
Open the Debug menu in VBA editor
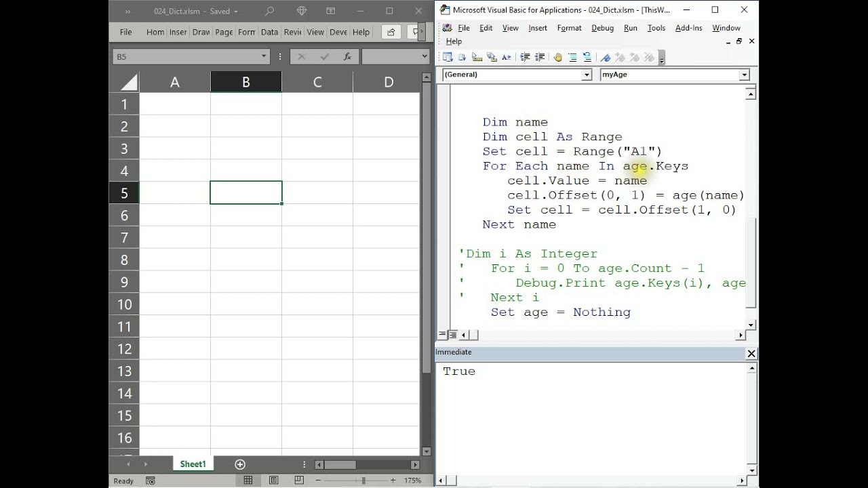pos(602,28)
